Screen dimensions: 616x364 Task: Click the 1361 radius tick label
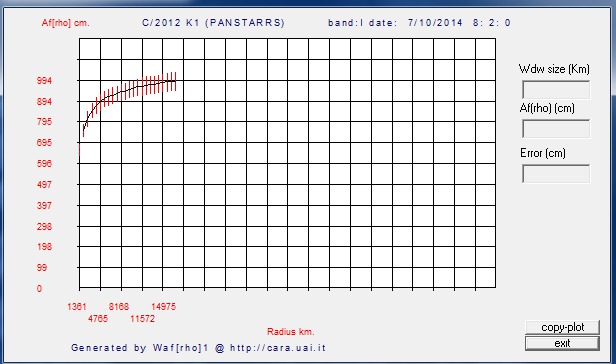pyautogui.click(x=77, y=307)
